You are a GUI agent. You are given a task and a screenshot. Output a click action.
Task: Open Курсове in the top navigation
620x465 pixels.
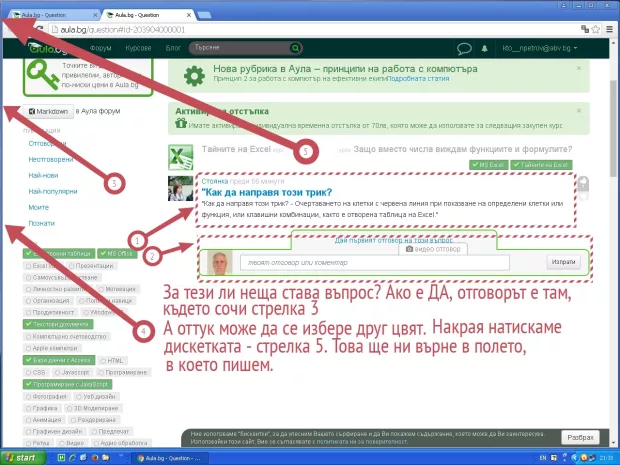tap(138, 48)
